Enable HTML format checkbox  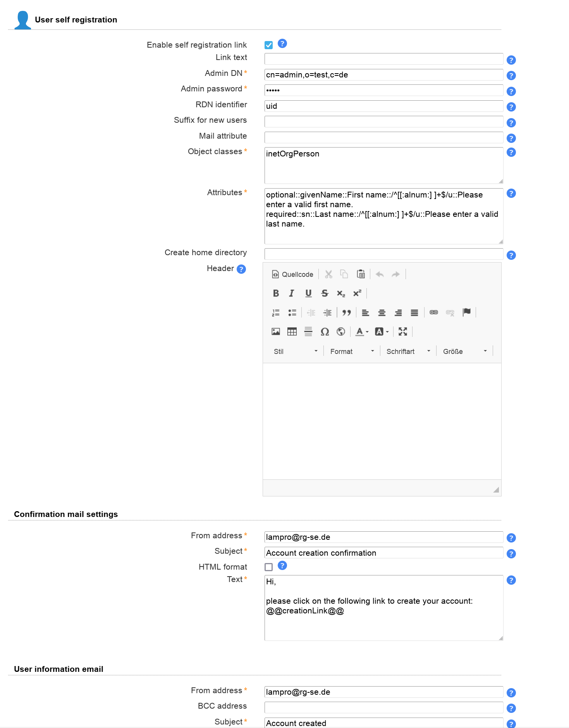tap(269, 567)
